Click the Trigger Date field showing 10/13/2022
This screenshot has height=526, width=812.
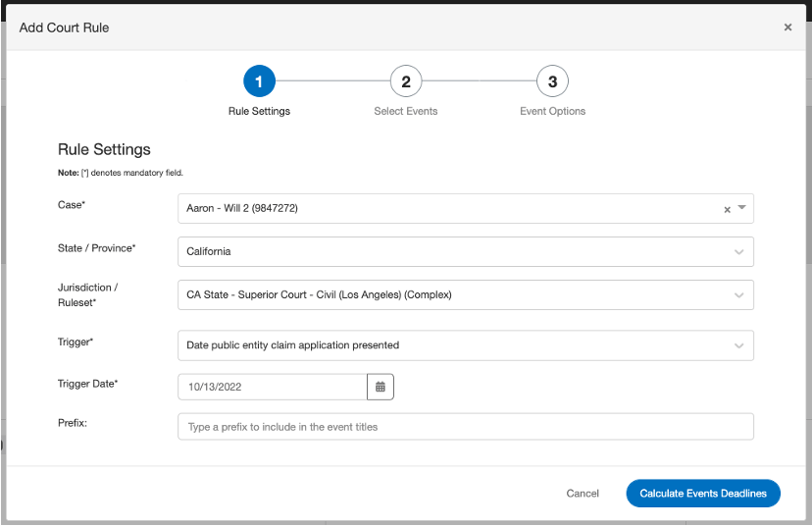[x=273, y=387]
